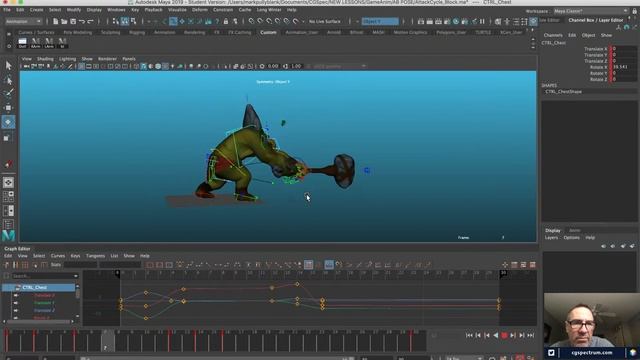Toggle the viewport camera select icon

point(27,66)
